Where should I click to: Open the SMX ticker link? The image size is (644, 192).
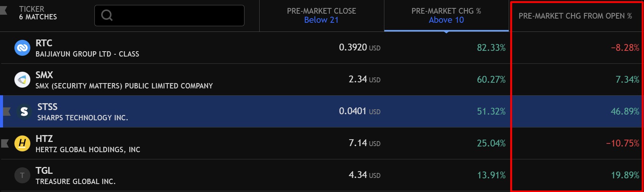pos(44,75)
